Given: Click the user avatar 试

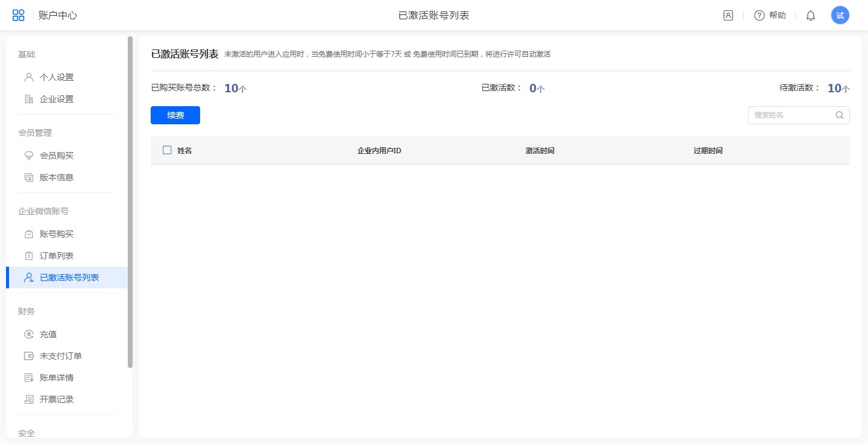Looking at the screenshot, I should pyautogui.click(x=840, y=15).
